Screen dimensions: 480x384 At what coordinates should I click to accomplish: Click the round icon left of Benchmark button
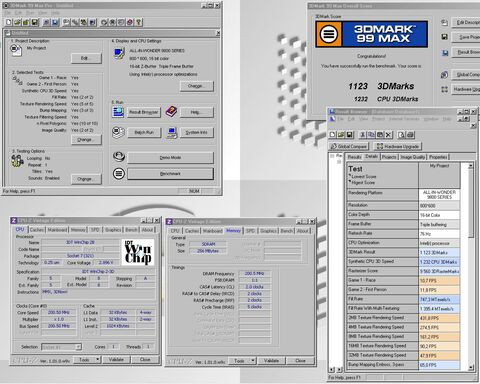(119, 173)
